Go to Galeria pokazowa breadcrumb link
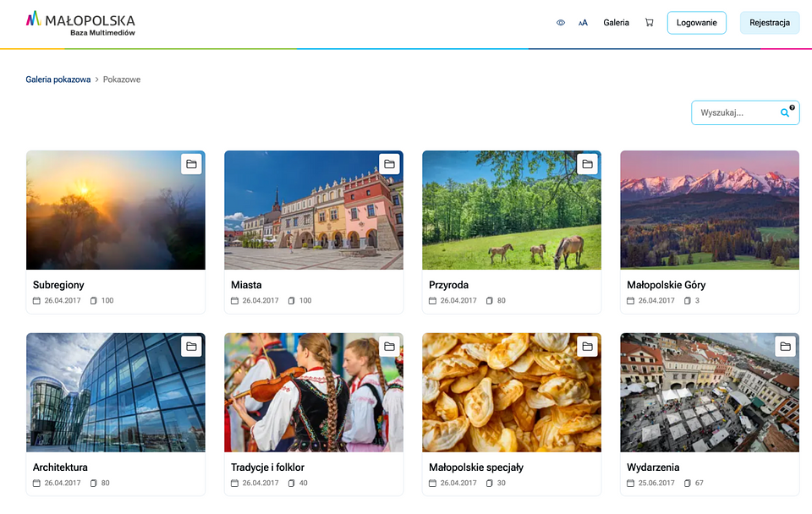The image size is (812, 514). tap(58, 79)
